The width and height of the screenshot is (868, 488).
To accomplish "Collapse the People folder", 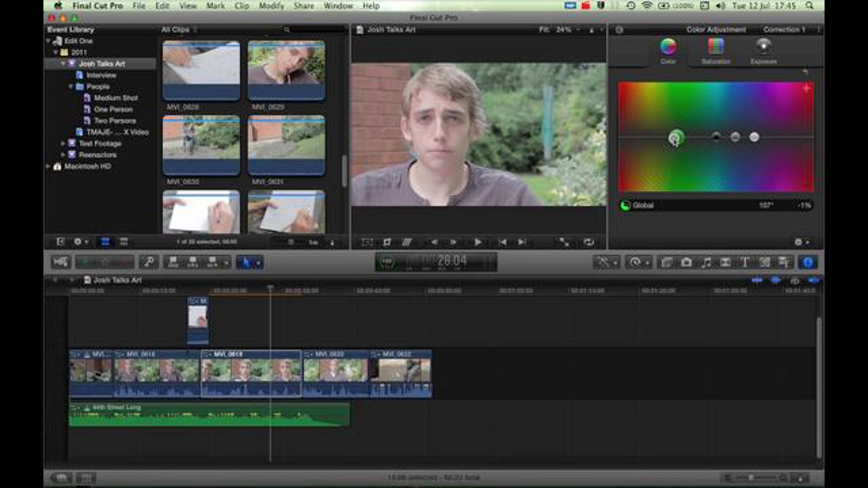I will [71, 87].
